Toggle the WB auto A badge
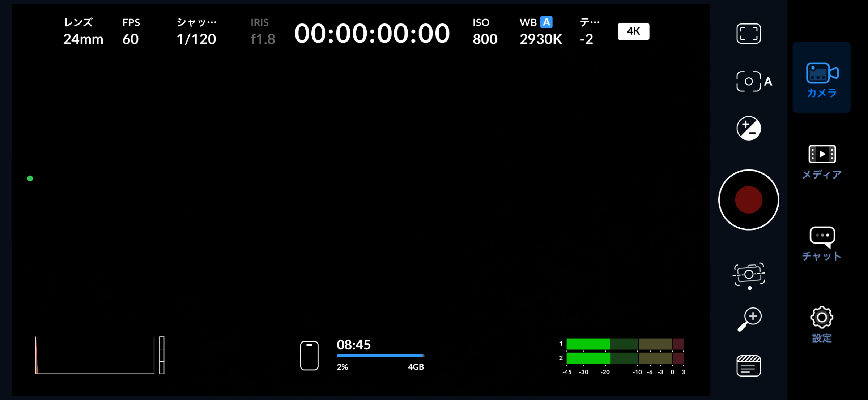This screenshot has width=868, height=400. pos(546,22)
